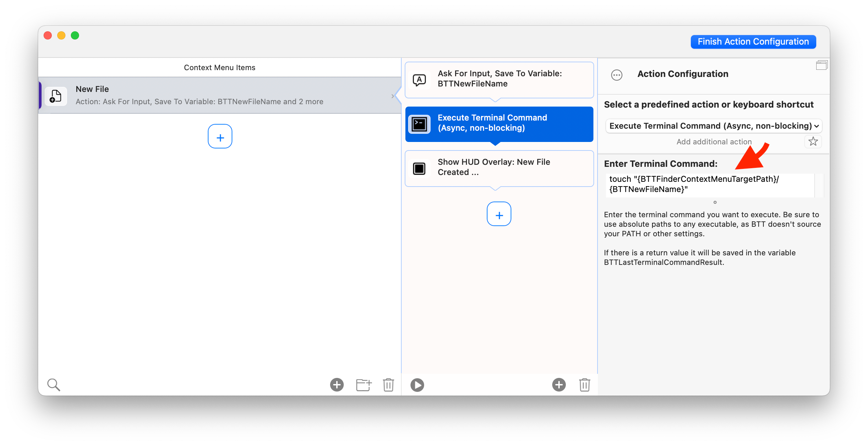Add a new context menu item with plus box
The width and height of the screenshot is (868, 446).
point(220,136)
